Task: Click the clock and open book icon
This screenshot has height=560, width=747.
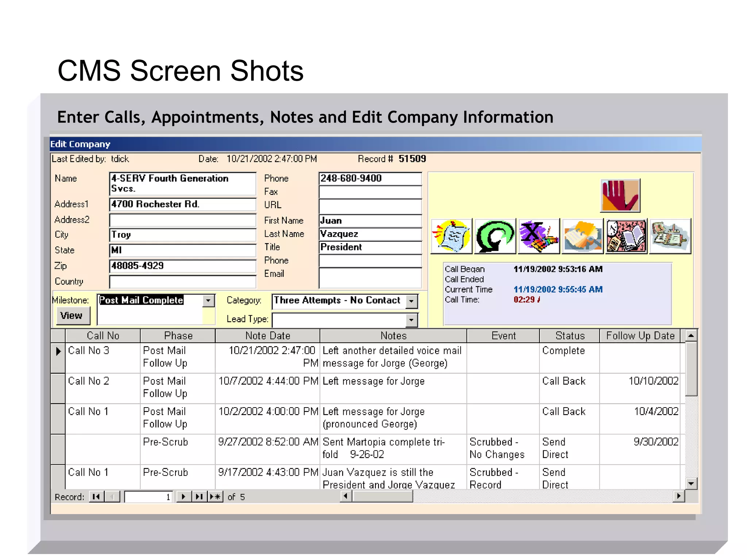Action: click(x=627, y=236)
